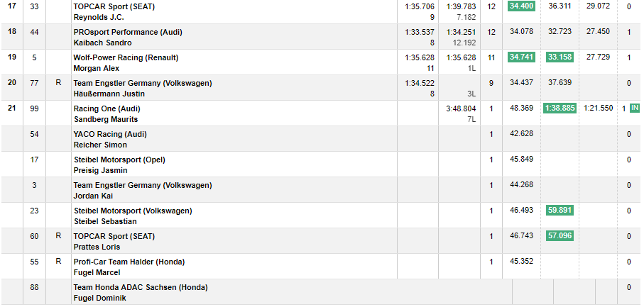The height and width of the screenshot is (307, 644).
Task: Click green sector time 59.891
Action: coord(560,211)
